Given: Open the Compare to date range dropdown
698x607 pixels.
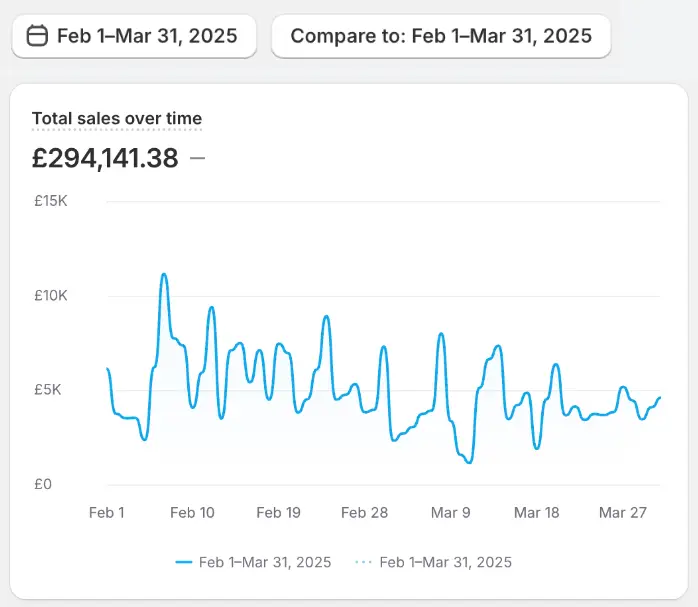Looking at the screenshot, I should pos(441,37).
